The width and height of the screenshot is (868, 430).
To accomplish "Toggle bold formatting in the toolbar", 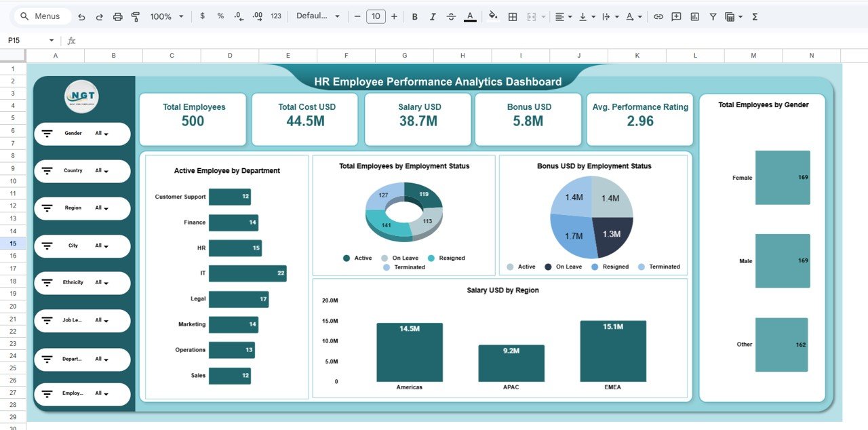I will (x=414, y=16).
